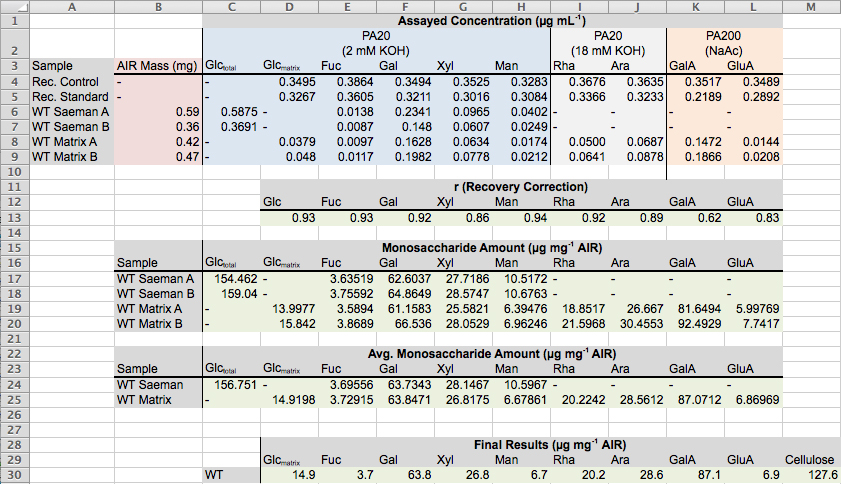Click the 'AIR Mass (mg)' header cell
841x484 pixels.
coord(158,66)
